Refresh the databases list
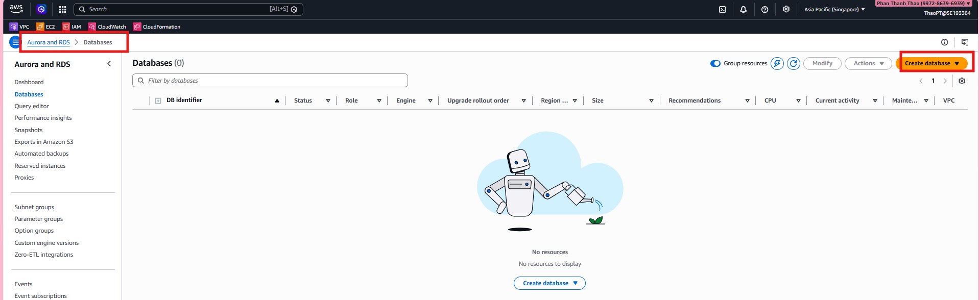The width and height of the screenshot is (980, 300). [x=793, y=63]
